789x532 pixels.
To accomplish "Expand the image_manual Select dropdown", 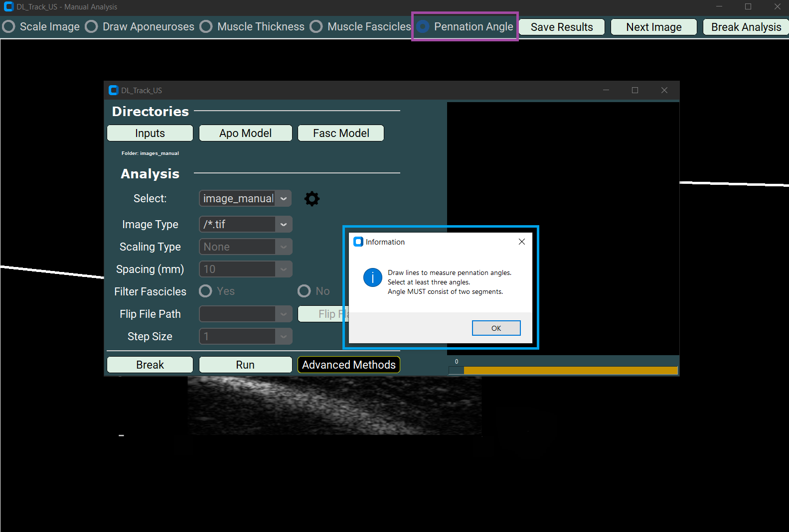I will click(x=283, y=199).
